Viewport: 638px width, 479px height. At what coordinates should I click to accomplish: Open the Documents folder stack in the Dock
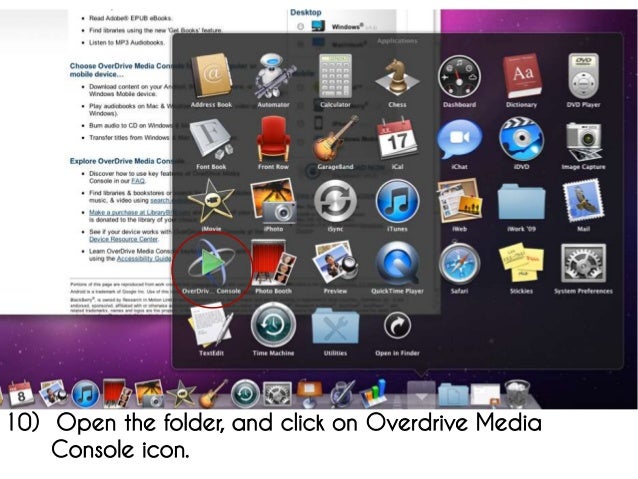coord(453,394)
